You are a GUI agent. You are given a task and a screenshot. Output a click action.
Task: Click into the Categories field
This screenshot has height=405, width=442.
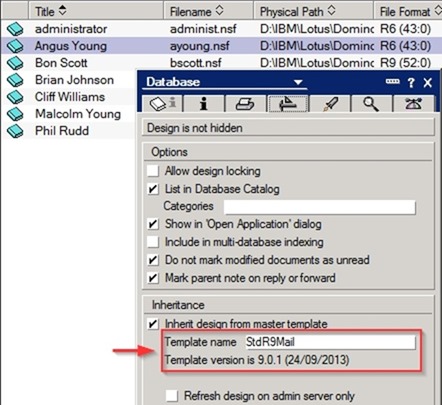point(320,207)
